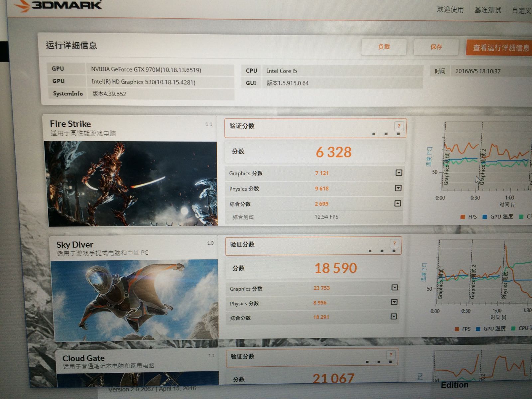Image resolution: width=532 pixels, height=399 pixels.
Task: Toggle FPS legend in Fire Strike chart
Action: click(x=468, y=217)
